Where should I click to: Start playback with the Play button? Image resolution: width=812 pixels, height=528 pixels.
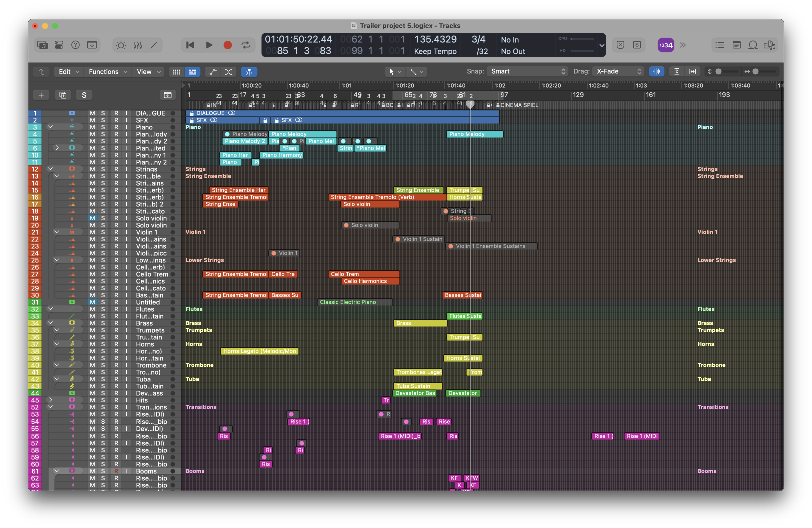click(x=209, y=45)
